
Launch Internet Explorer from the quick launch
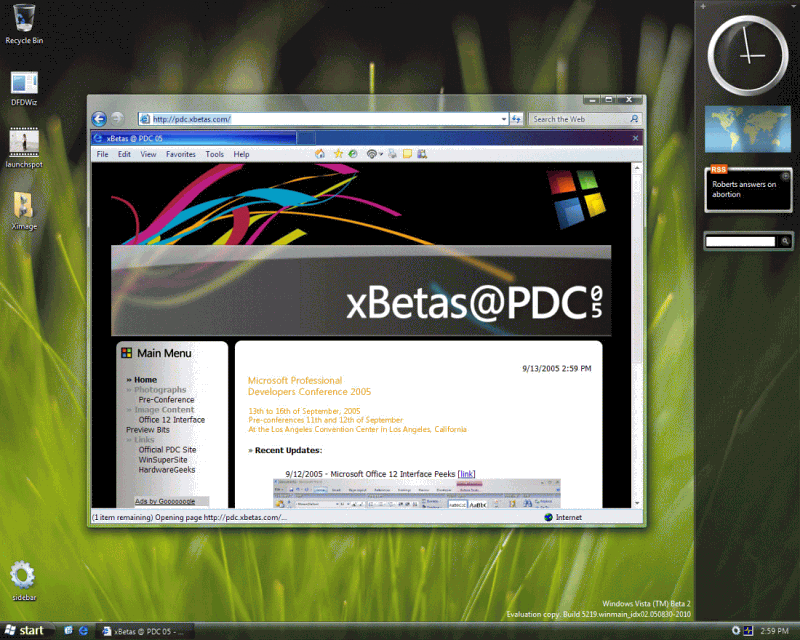pyautogui.click(x=83, y=630)
